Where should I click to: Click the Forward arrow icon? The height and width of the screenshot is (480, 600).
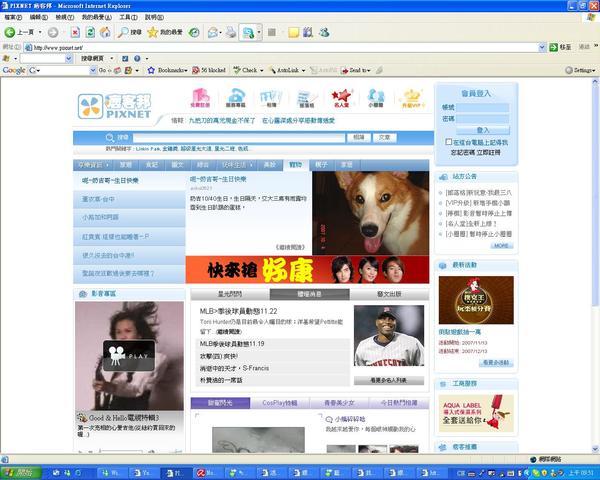53,33
